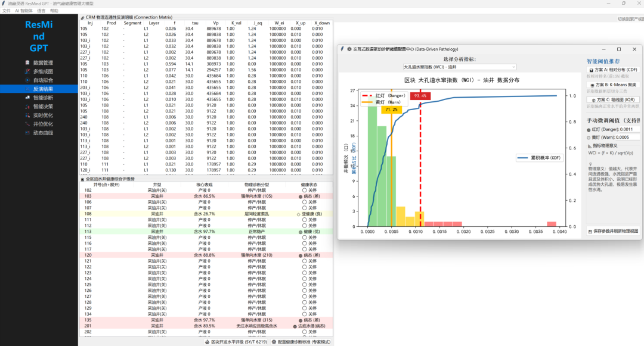Viewport: 644px width, 346px height.
Task: Click the health status radio for well 103
Action: pyautogui.click(x=301, y=197)
